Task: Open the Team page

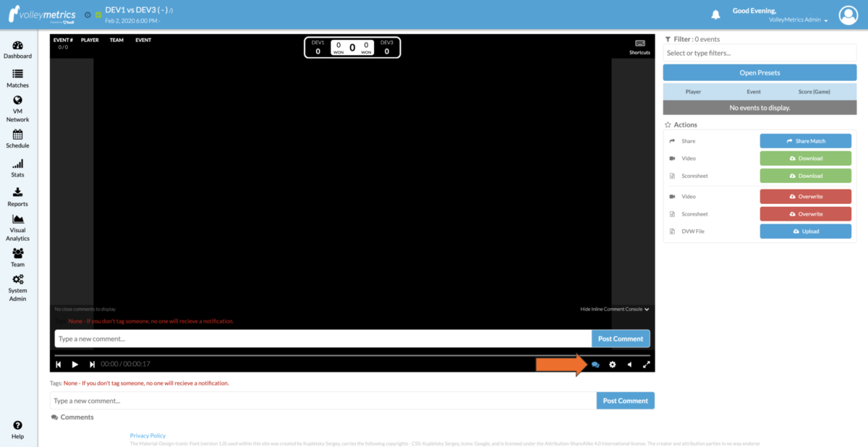Action: (x=17, y=257)
